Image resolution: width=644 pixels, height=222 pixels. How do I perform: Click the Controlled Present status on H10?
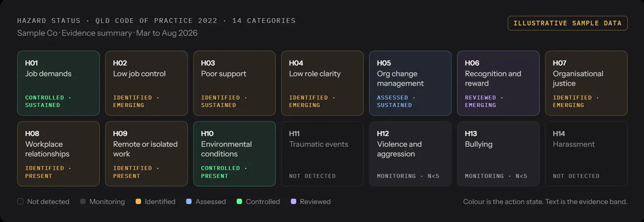point(224,172)
